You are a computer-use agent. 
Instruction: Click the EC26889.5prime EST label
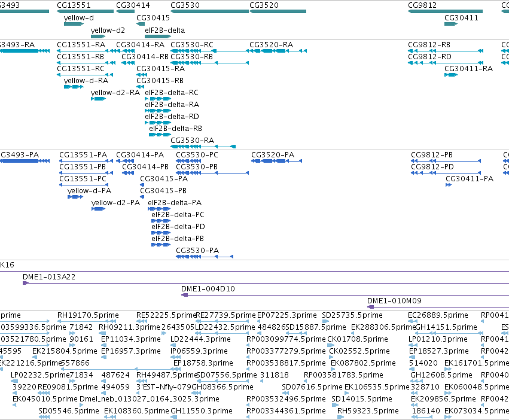click(x=438, y=315)
